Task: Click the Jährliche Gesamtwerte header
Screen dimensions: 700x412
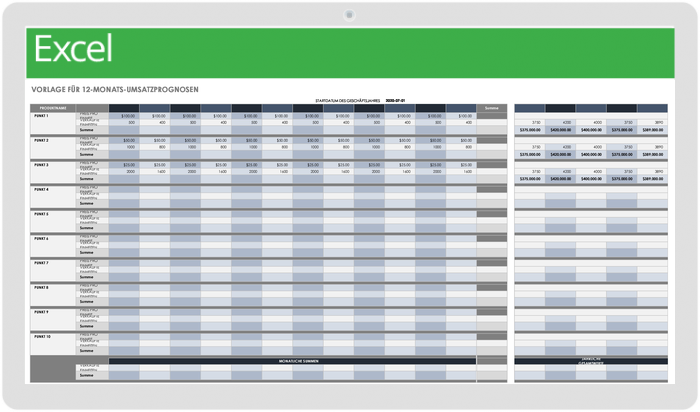Action: (x=590, y=361)
